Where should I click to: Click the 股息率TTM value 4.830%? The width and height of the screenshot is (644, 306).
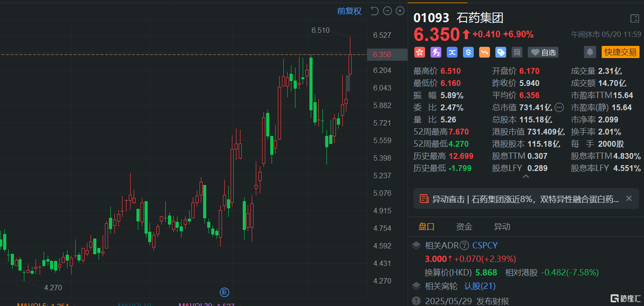coord(627,156)
